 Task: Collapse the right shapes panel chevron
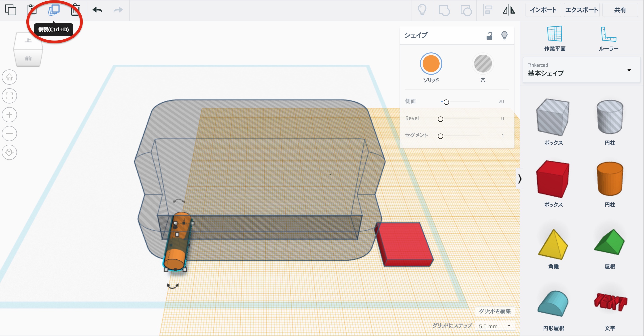520,179
